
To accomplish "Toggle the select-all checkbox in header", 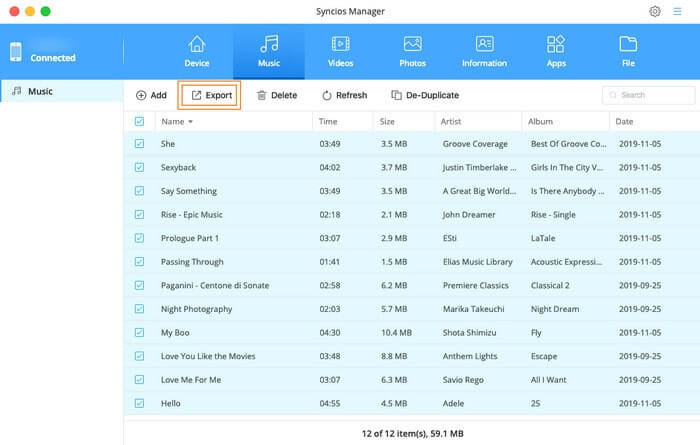I will click(139, 121).
